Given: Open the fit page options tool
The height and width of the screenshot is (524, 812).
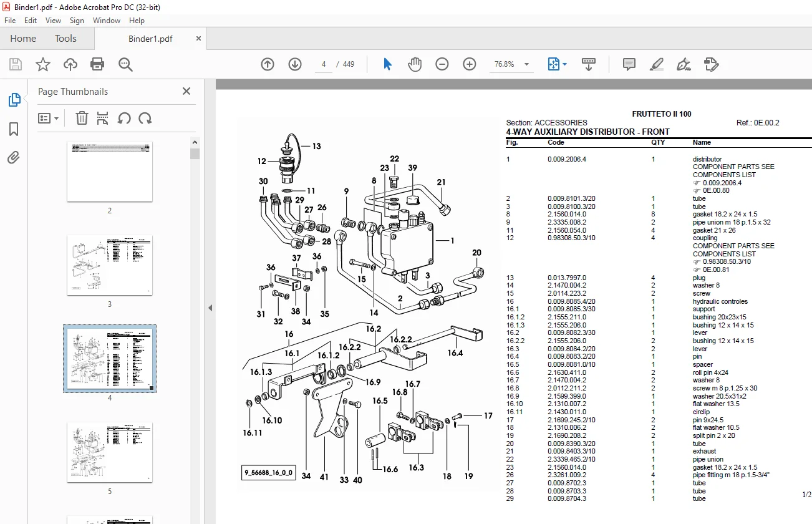Looking at the screenshot, I should [x=553, y=64].
